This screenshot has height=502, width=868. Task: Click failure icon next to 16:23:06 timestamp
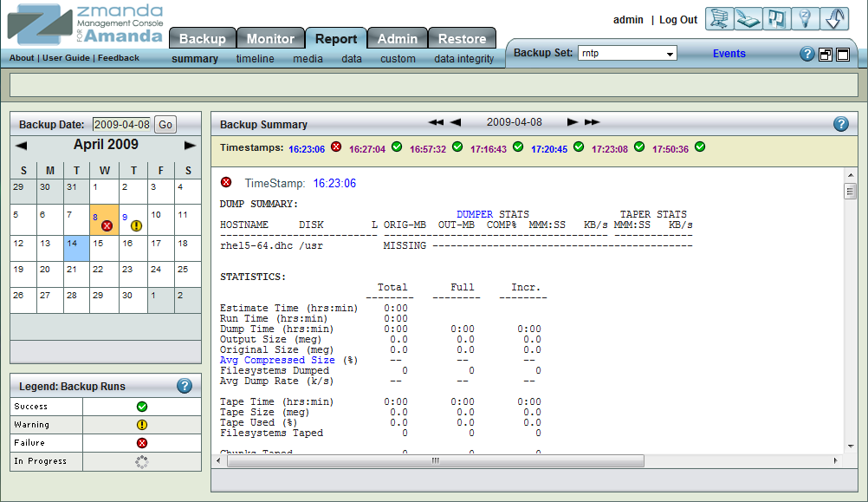coord(336,147)
